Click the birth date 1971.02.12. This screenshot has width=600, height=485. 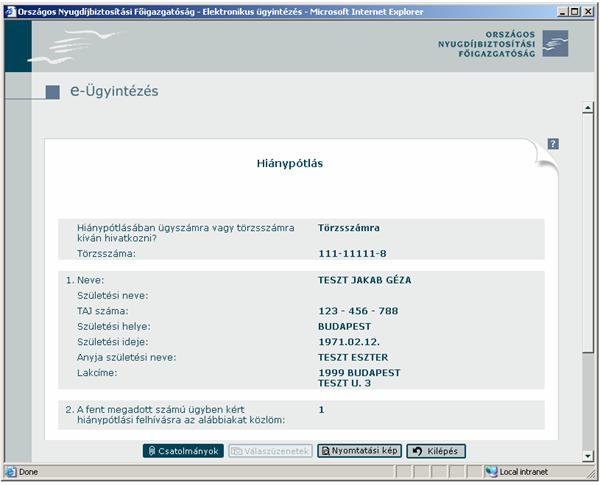pos(349,342)
